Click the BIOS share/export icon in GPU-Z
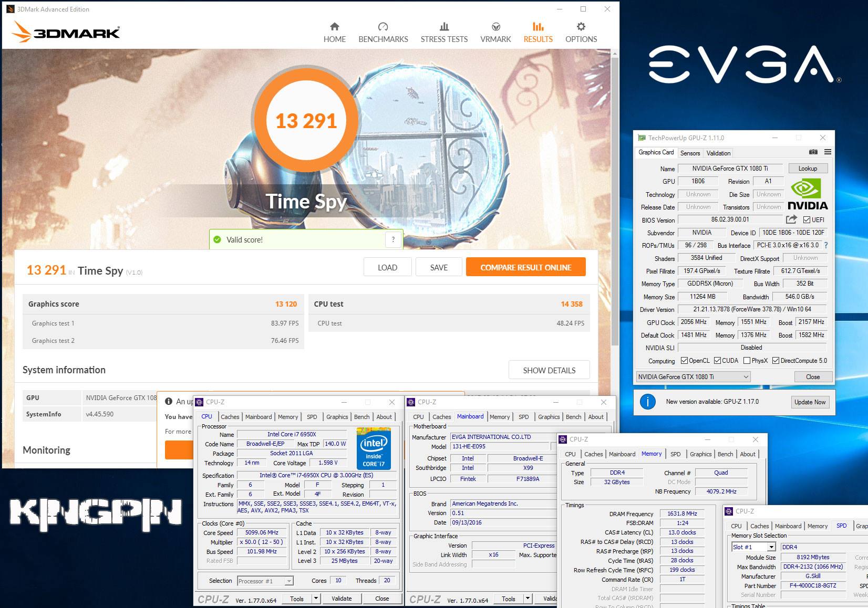This screenshot has width=868, height=608. [x=791, y=219]
